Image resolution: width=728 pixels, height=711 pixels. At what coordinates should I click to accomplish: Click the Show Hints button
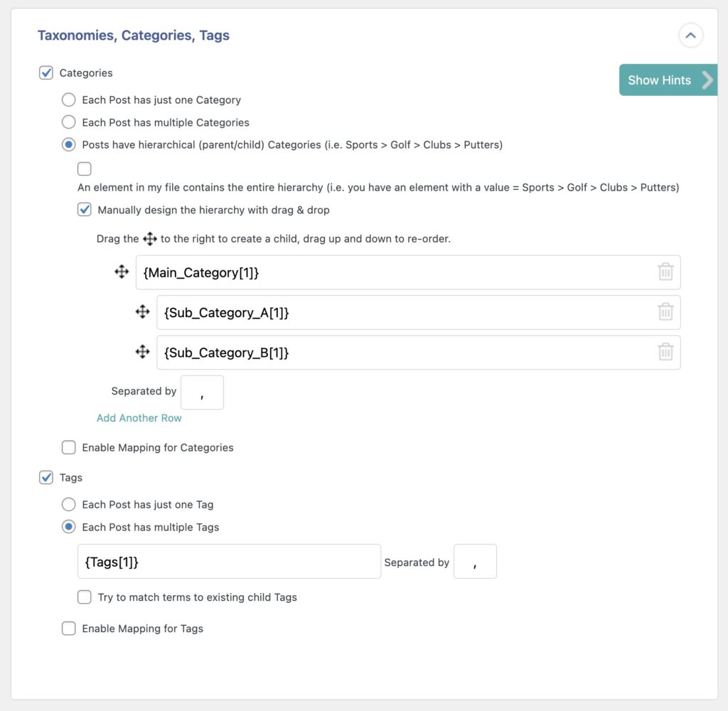click(x=659, y=80)
